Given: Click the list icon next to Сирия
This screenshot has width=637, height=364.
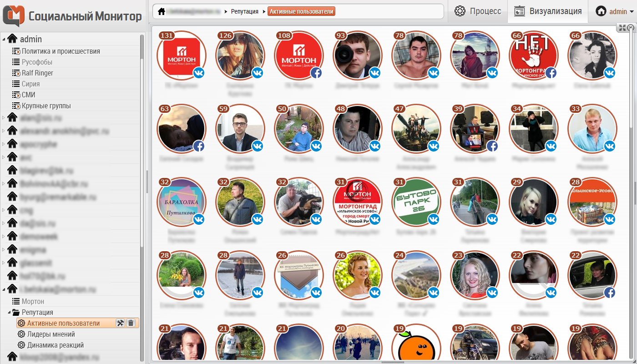Looking at the screenshot, I should (x=16, y=84).
